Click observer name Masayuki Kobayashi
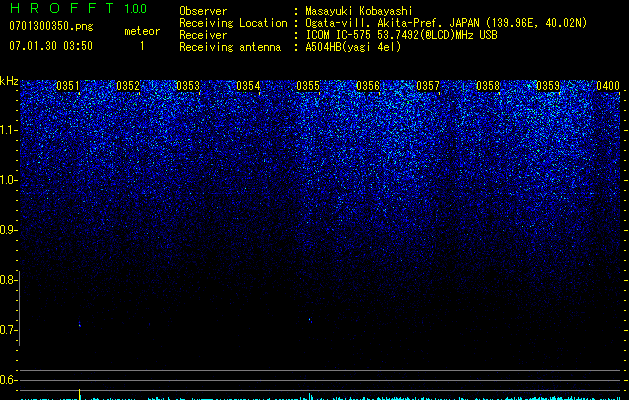Viewport: 629px width, 400px height. [x=359, y=11]
